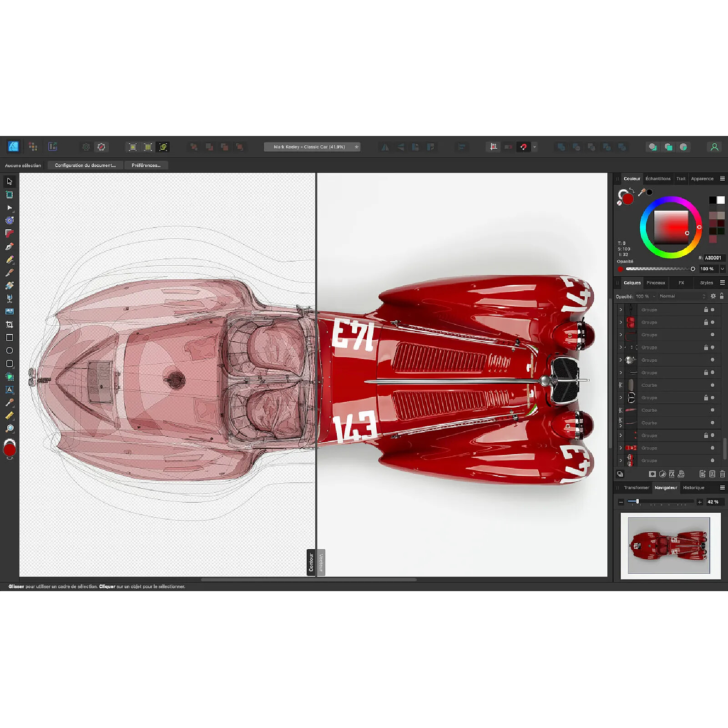Select the Crop tool

pos(10,325)
